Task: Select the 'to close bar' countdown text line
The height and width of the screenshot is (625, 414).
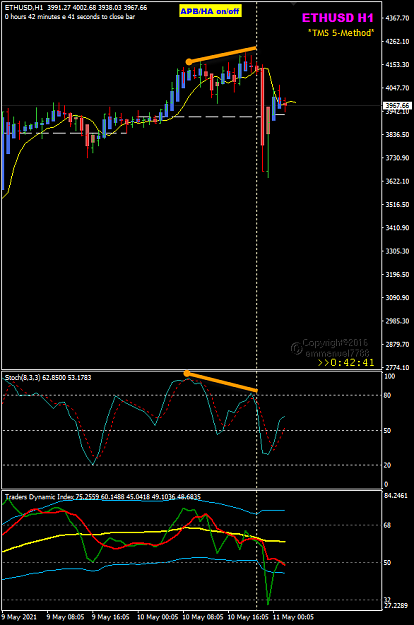Action: click(x=70, y=17)
